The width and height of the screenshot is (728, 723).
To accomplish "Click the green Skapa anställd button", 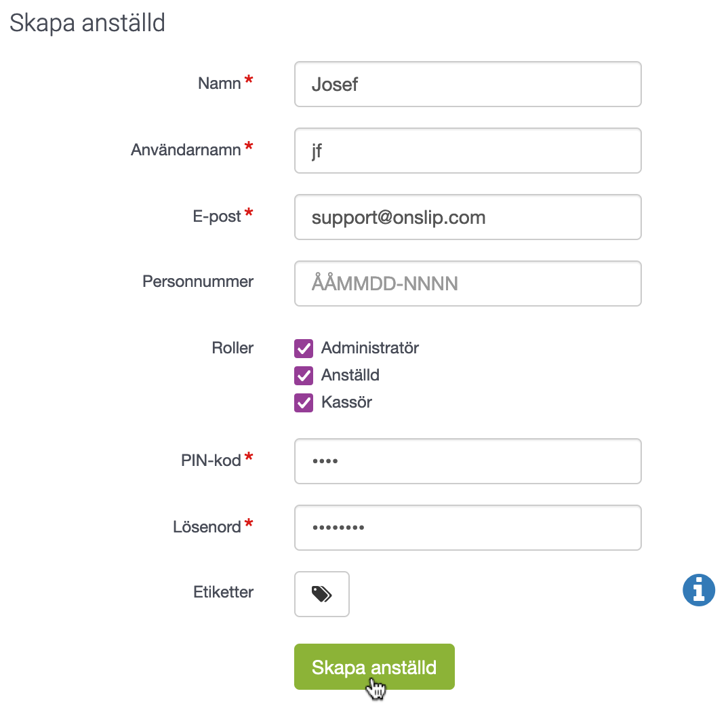I will pos(374,667).
